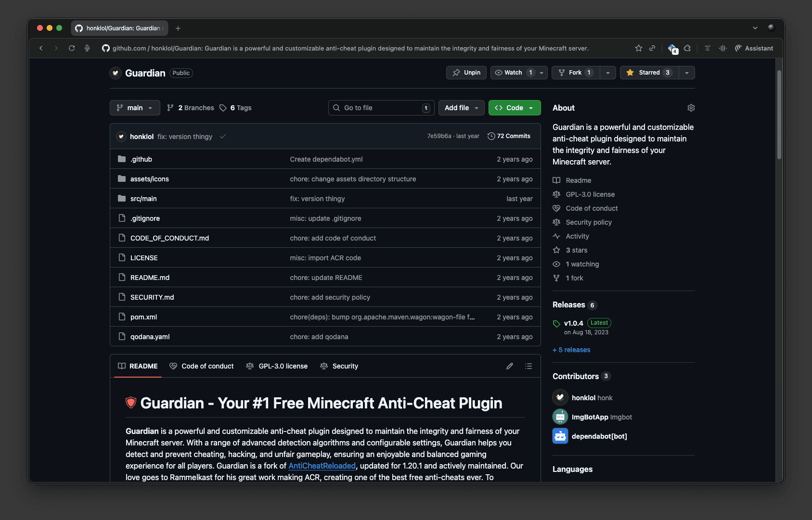This screenshot has height=520, width=812.
Task: Open the Add file dropdown
Action: pos(462,108)
